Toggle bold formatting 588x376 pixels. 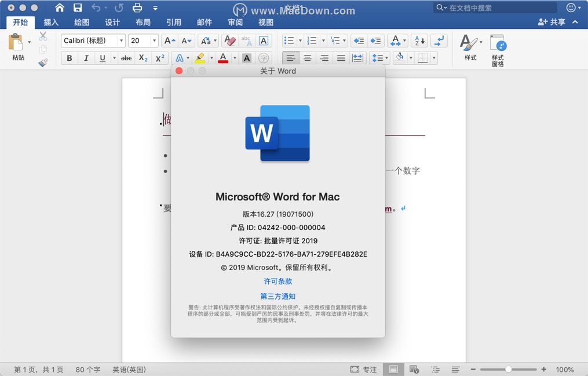point(70,58)
